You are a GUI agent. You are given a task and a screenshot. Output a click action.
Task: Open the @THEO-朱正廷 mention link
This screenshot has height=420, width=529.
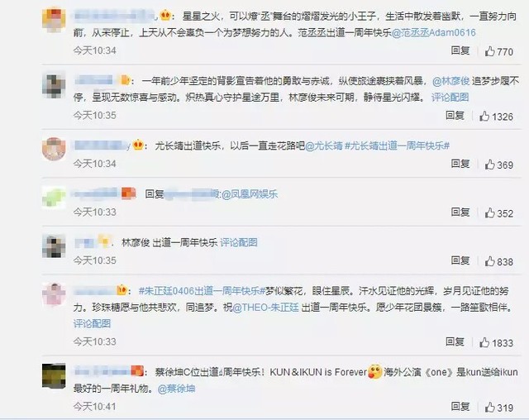click(x=265, y=308)
